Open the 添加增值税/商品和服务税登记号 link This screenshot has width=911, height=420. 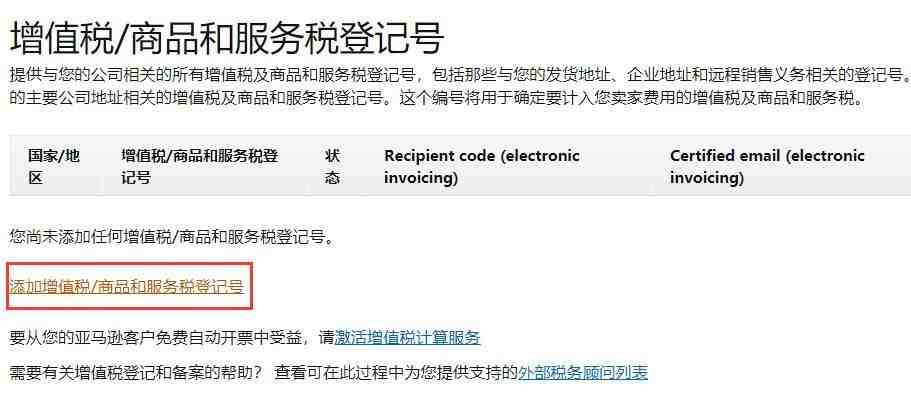(127, 286)
